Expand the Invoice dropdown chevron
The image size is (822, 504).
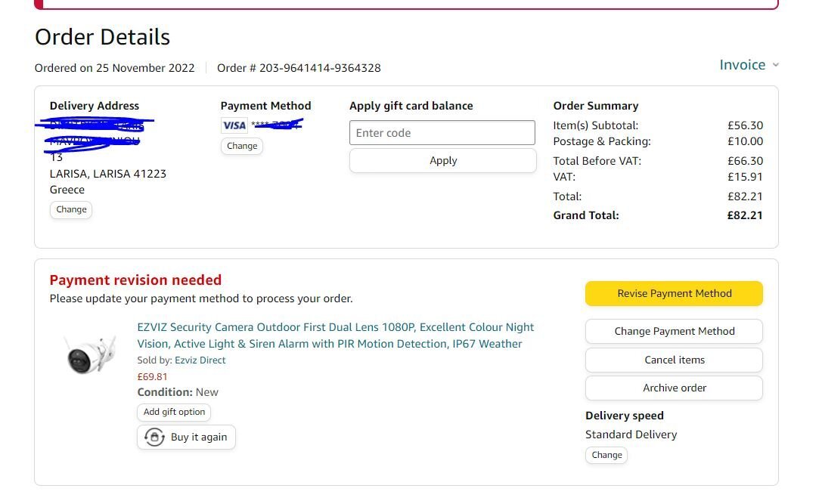775,65
